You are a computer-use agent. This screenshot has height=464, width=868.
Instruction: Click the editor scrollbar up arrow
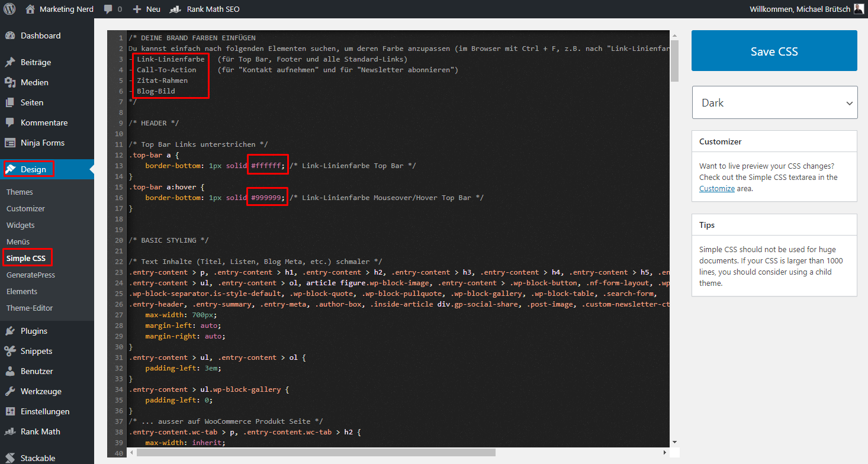(674, 35)
